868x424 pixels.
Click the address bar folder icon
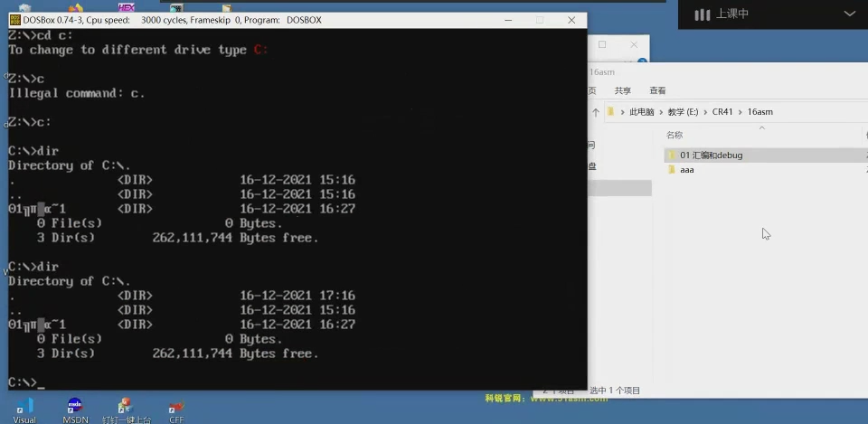(610, 112)
